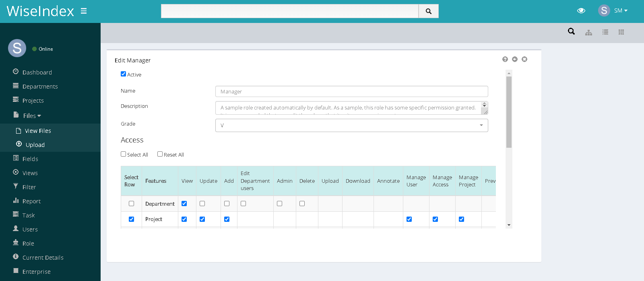Check the Select All checkbox

(124, 154)
